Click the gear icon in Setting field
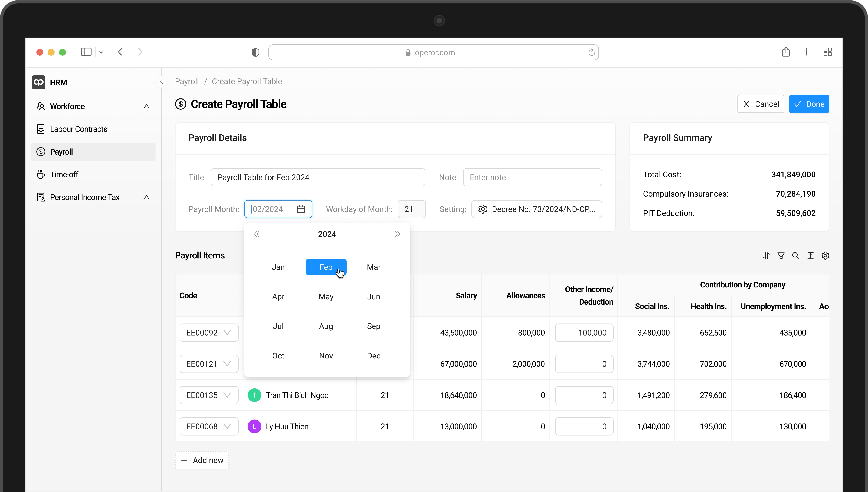The width and height of the screenshot is (868, 492). tap(482, 209)
